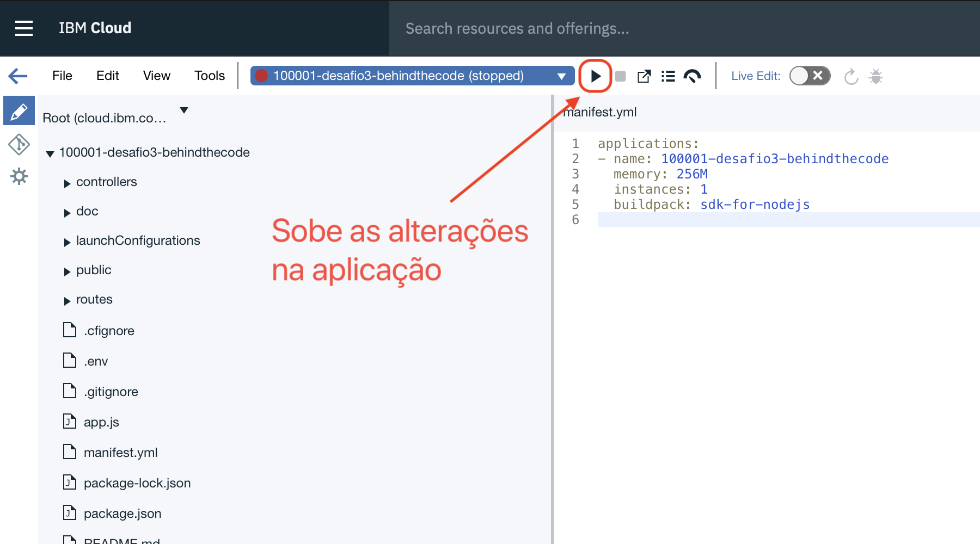Click the search resources and offerings field
Screen dimensions: 980x544
click(x=684, y=28)
